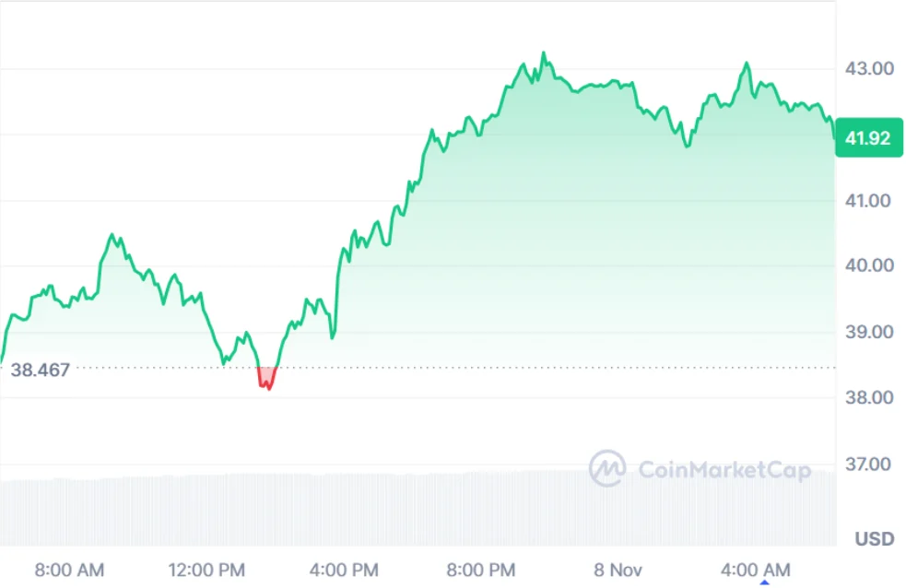
Task: Click the blue triangle marker below 4:00 AM
Action: pos(763,582)
